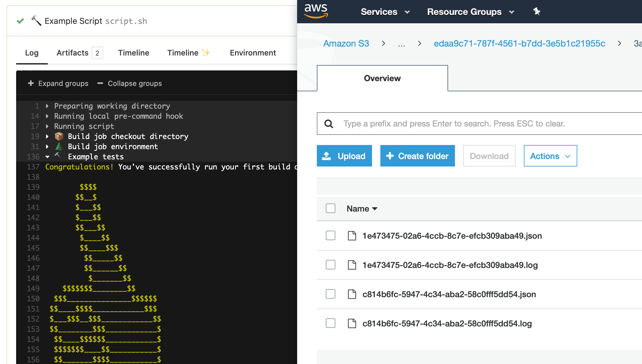This screenshot has width=642, height=364.
Task: Click the hammer icon next to Example Script
Action: pos(36,21)
